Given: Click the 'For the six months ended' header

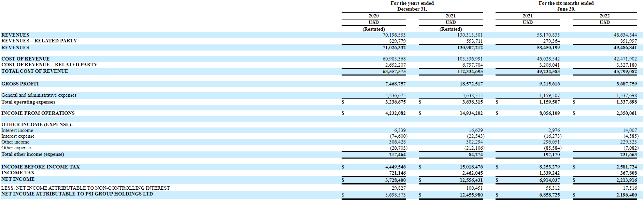Looking at the screenshot, I should [566, 3].
